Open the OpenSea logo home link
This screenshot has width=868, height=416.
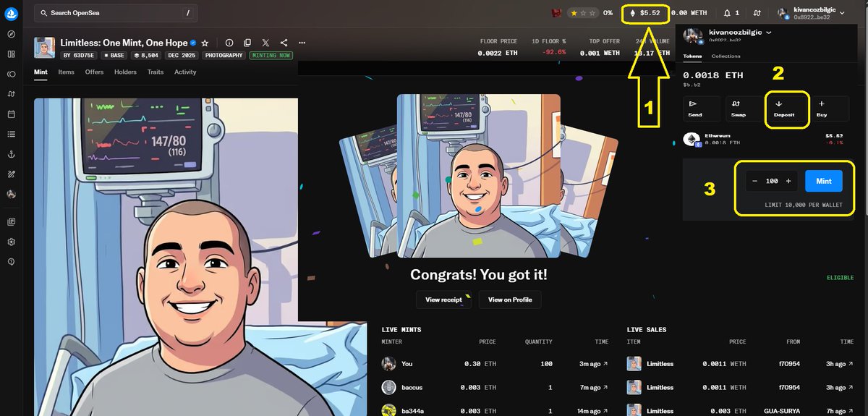[x=12, y=13]
